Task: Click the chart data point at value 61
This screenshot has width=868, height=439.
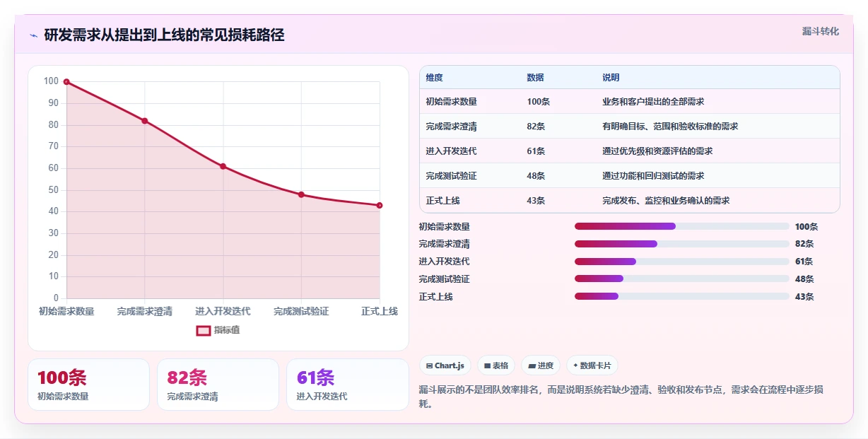Action: tap(223, 166)
